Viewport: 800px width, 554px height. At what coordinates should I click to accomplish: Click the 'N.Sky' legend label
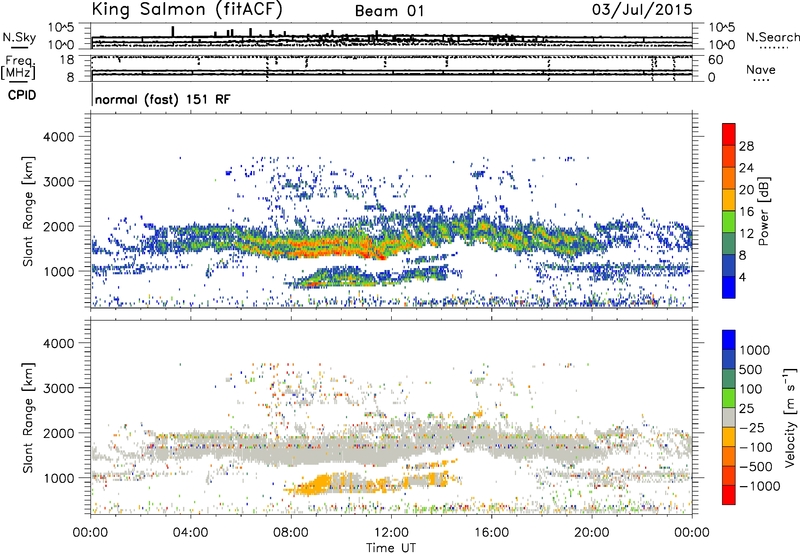coord(19,37)
